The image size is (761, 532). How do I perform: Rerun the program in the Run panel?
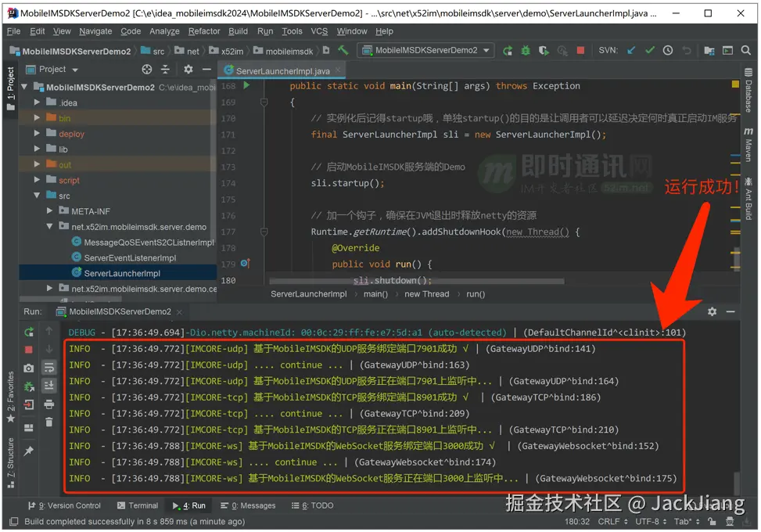[29, 332]
